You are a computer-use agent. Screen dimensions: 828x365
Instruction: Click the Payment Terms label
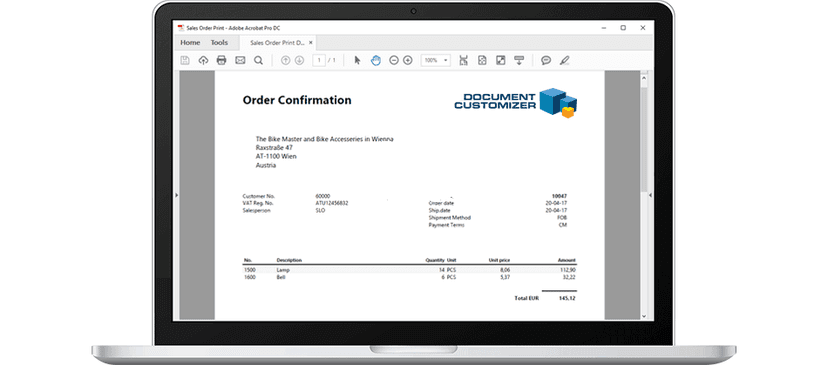point(446,225)
